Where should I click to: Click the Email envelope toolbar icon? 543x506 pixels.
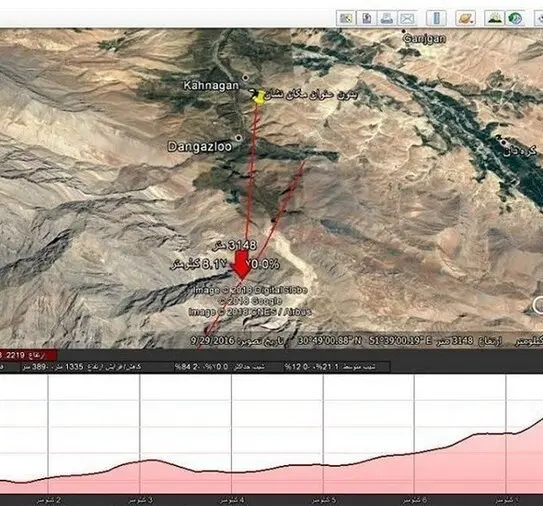click(x=407, y=18)
